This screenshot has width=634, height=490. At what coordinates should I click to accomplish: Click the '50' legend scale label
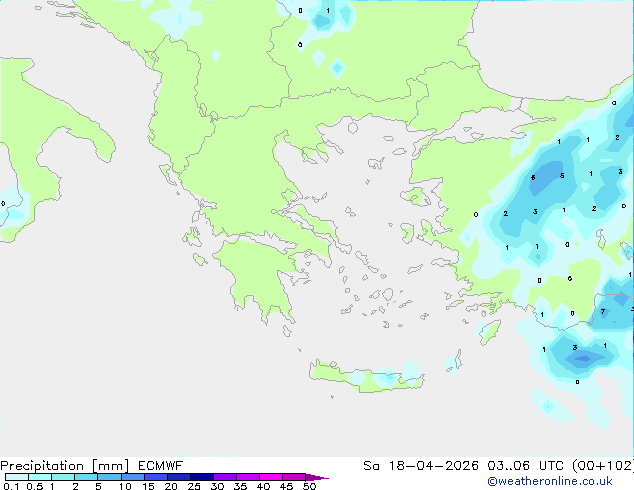pyautogui.click(x=309, y=486)
